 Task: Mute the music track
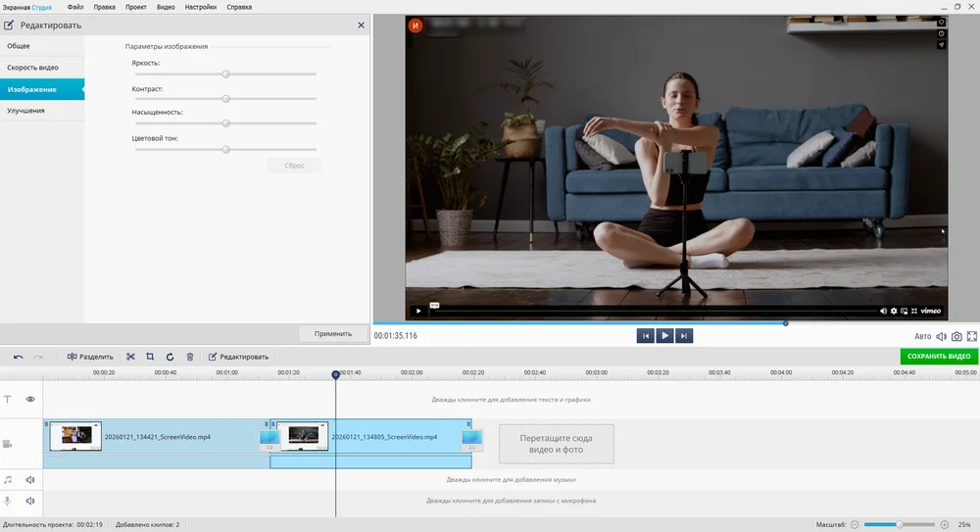tap(30, 480)
